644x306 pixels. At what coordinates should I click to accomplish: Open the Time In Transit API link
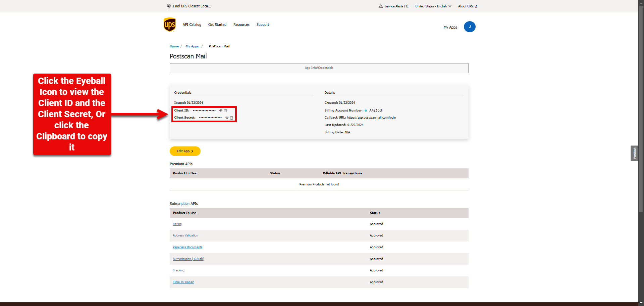[183, 282]
